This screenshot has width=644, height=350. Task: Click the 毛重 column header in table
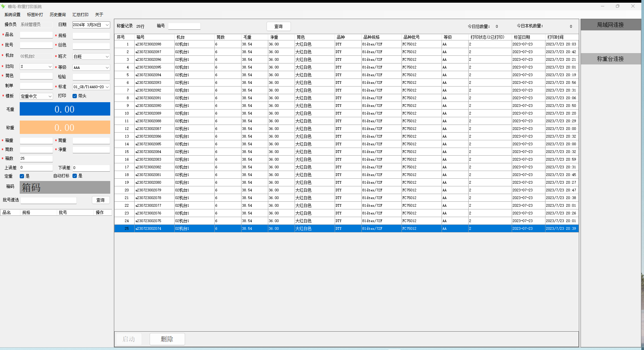click(x=255, y=37)
